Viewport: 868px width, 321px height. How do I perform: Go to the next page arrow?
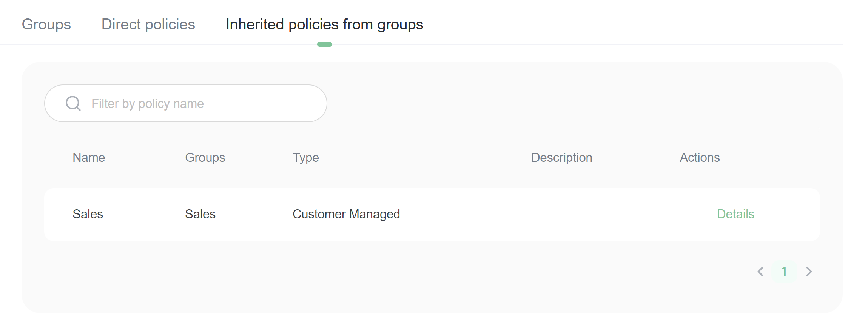coord(809,272)
